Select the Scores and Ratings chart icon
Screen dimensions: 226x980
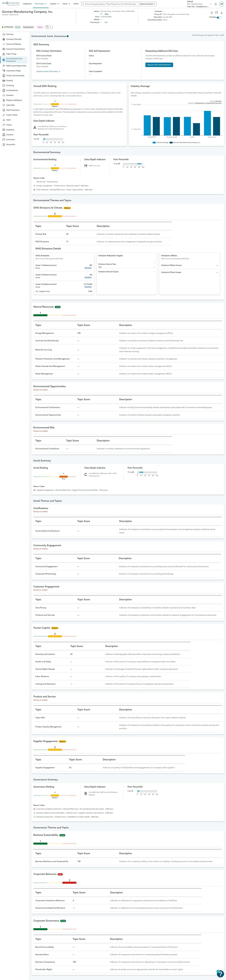(4, 44)
